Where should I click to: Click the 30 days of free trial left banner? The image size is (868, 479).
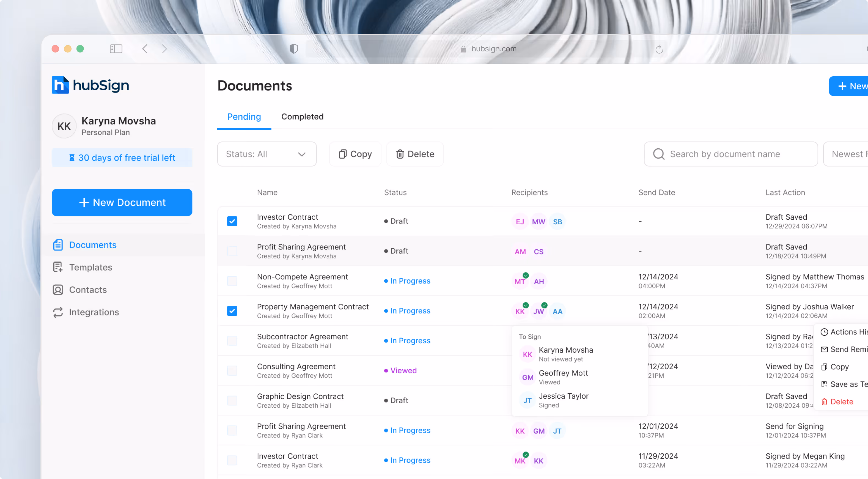click(x=122, y=158)
